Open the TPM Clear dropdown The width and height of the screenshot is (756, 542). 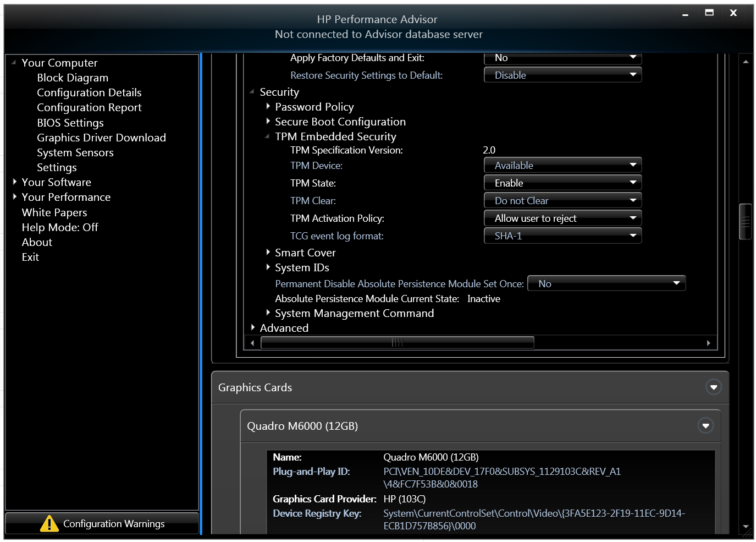click(562, 201)
